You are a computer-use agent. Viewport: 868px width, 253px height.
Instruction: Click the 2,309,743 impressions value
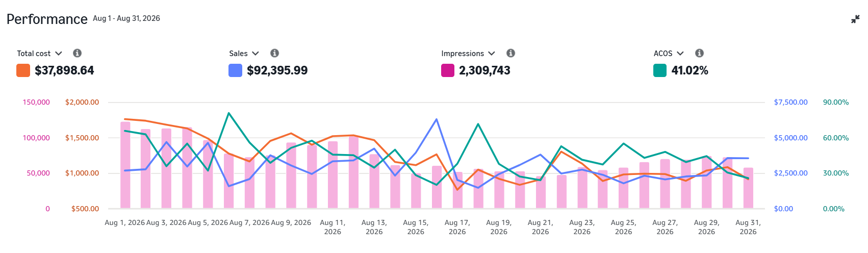(x=484, y=70)
